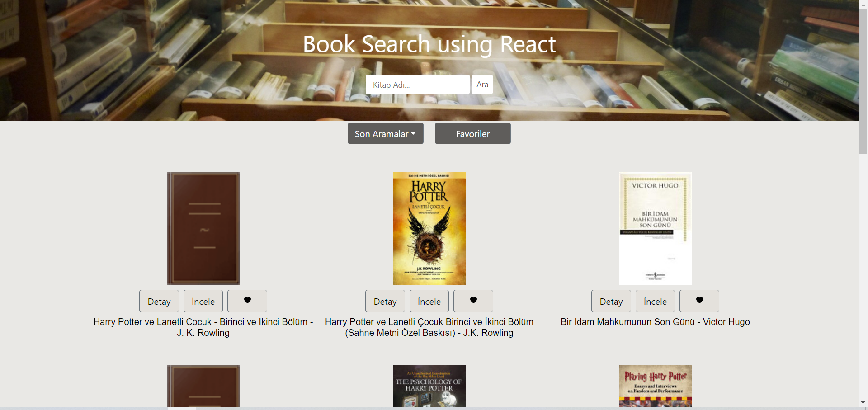Click heart icon for Harry Potter Sahne Metni book
Viewport: 868px width, 410px height.
point(473,301)
